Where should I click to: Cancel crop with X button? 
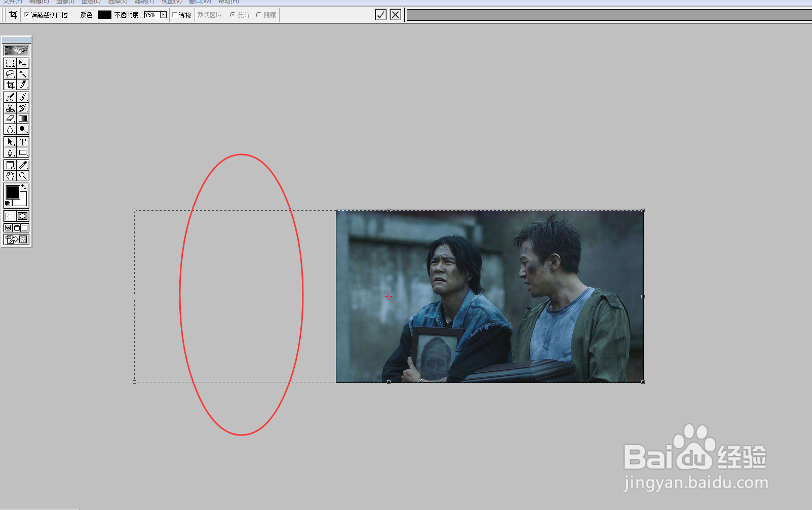(396, 15)
